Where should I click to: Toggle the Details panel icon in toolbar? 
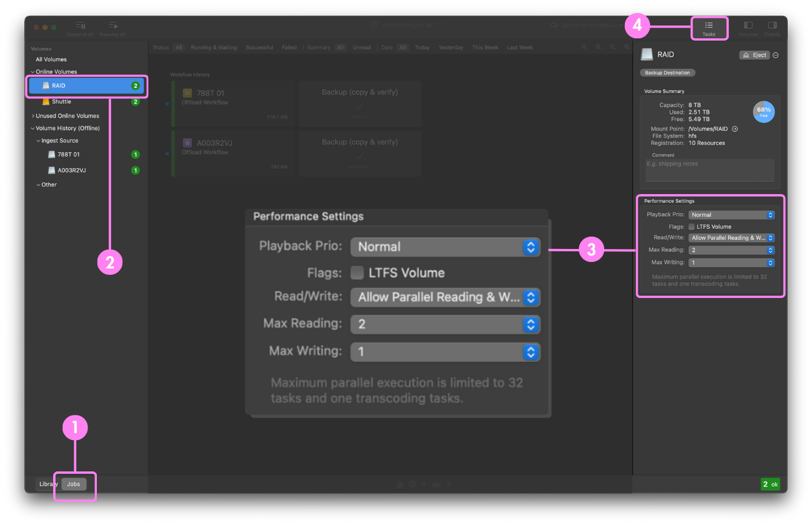772,27
